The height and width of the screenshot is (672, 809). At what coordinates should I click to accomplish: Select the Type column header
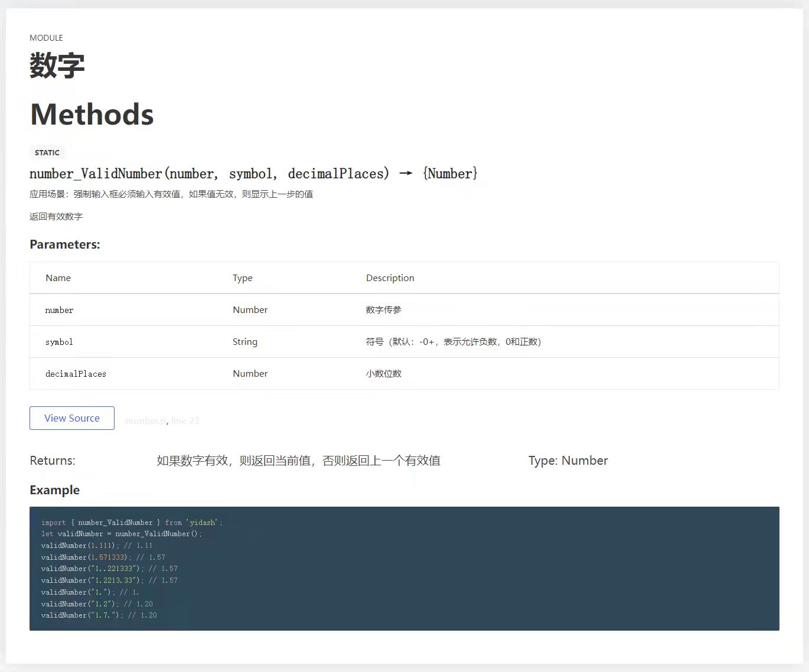point(242,278)
